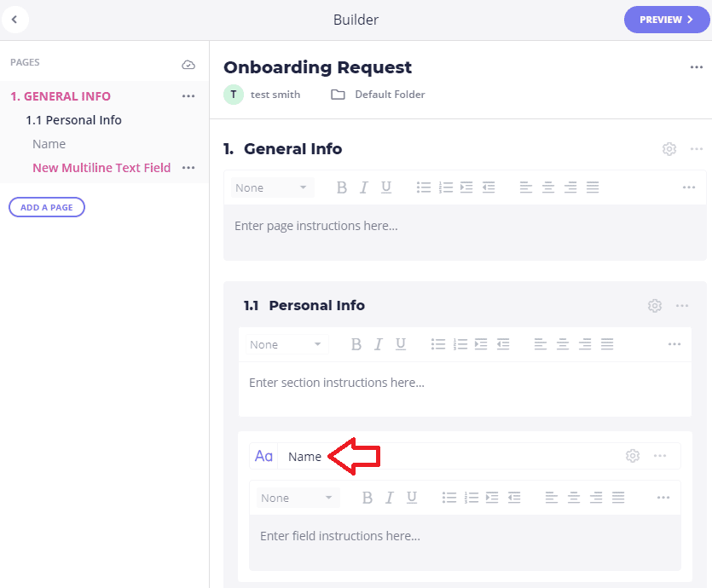Toggle bold in page instructions toolbar
This screenshot has width=712, height=588.
click(x=342, y=187)
